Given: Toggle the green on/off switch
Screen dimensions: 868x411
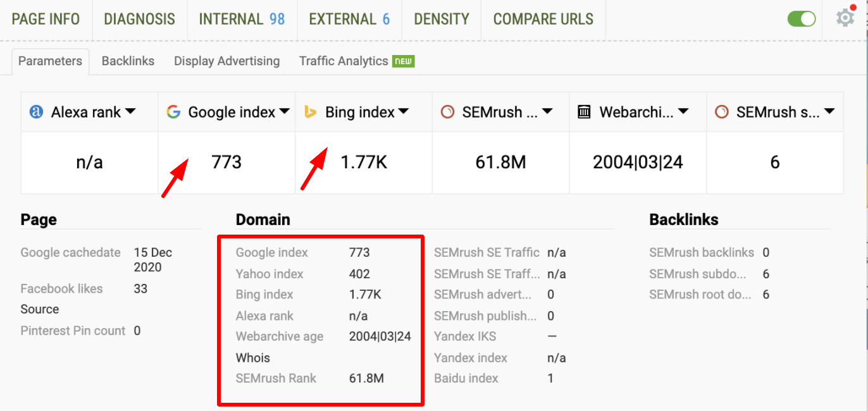Looking at the screenshot, I should coord(802,18).
